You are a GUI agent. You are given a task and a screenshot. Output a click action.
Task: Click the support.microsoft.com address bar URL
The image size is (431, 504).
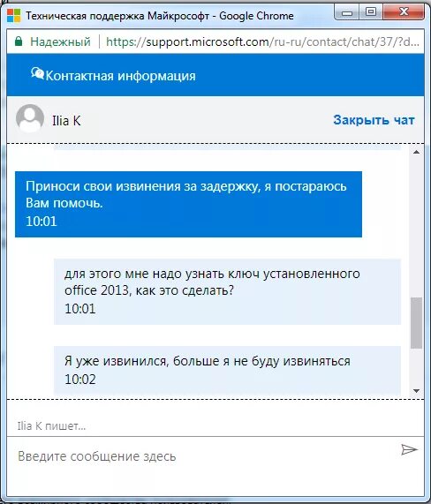pos(262,41)
